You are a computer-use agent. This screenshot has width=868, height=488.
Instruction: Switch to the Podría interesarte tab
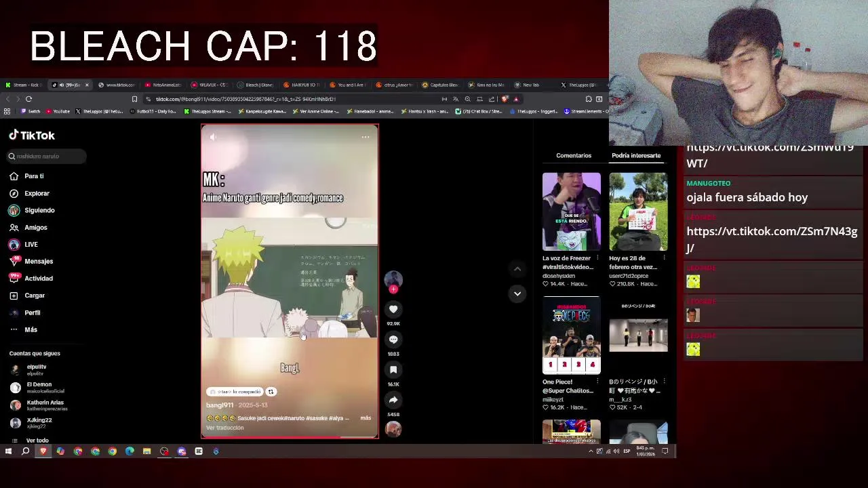636,156
